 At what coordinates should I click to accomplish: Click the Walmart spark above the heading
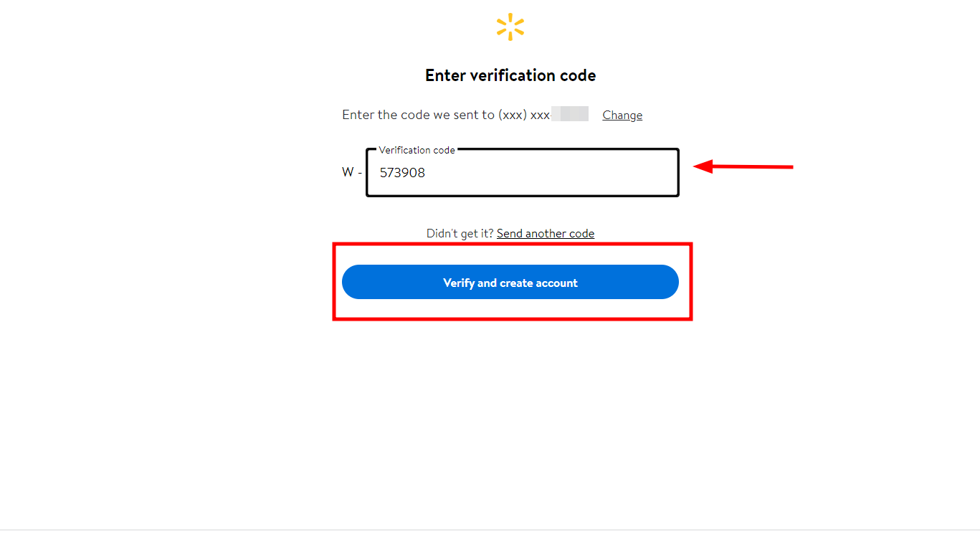pyautogui.click(x=510, y=27)
